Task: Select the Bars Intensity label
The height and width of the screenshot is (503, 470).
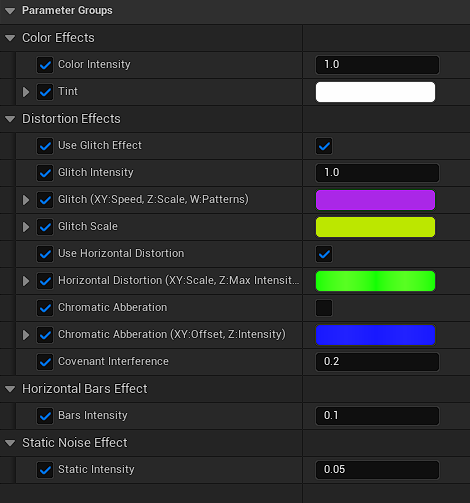Action: tap(93, 415)
